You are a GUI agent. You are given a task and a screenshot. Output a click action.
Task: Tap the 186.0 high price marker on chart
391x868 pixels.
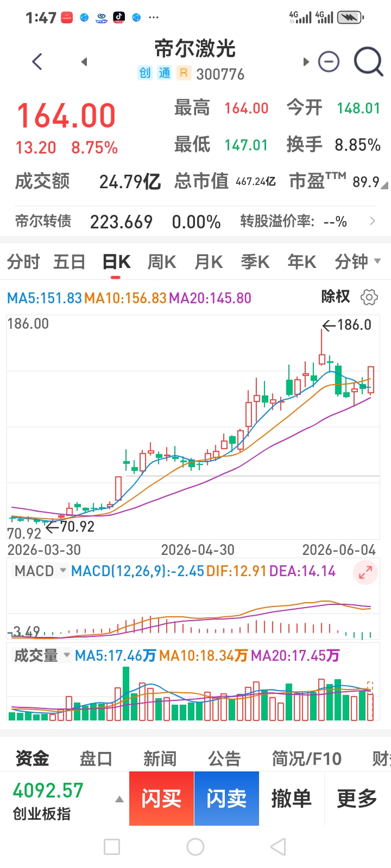pyautogui.click(x=348, y=325)
